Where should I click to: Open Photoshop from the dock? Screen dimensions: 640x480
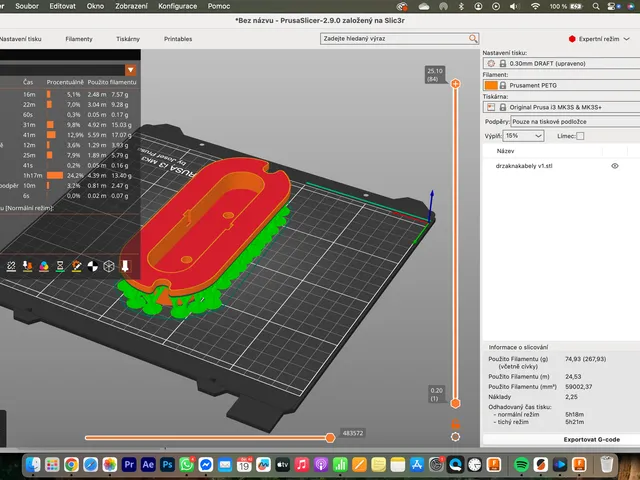click(167, 464)
